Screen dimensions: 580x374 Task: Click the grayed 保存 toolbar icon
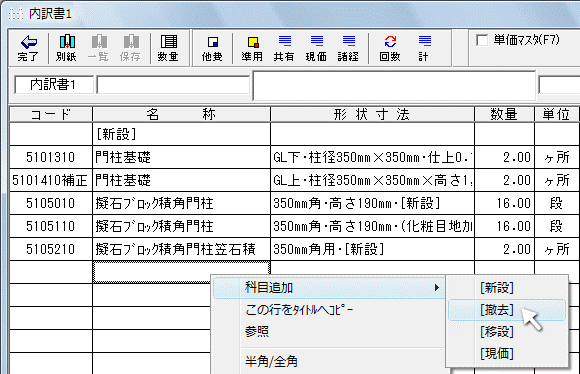[131, 41]
